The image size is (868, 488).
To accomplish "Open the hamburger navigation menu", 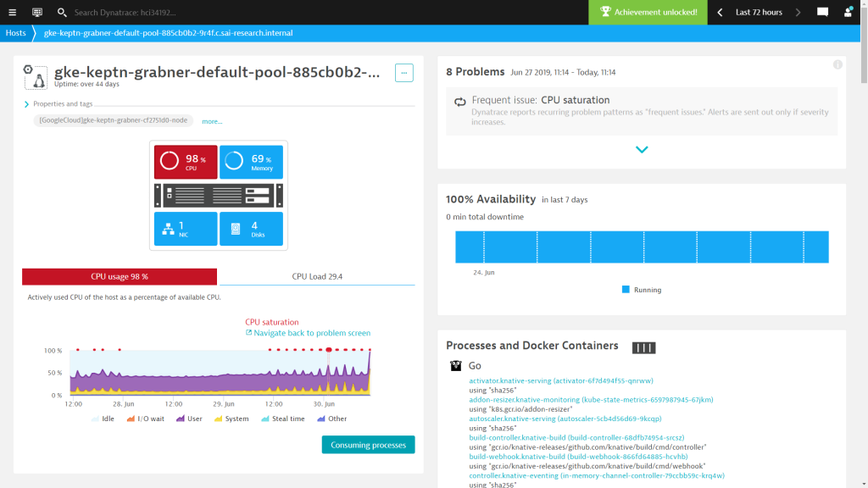I will (x=12, y=13).
